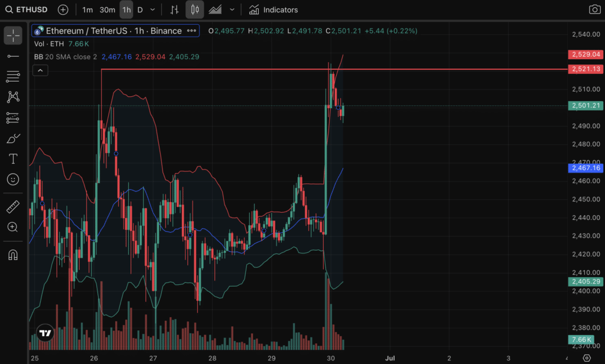Screen dimensions: 605x364
Task: Take a chart snapshot with camera
Action: (x=594, y=9)
